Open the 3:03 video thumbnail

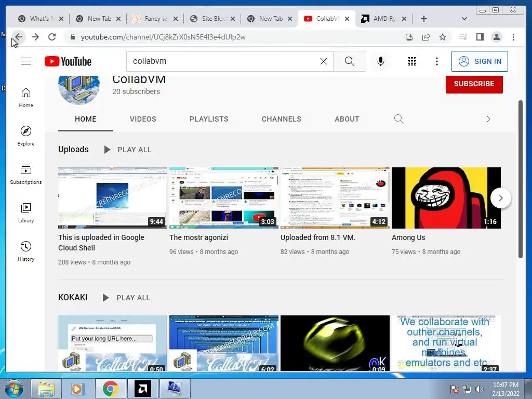click(x=224, y=198)
